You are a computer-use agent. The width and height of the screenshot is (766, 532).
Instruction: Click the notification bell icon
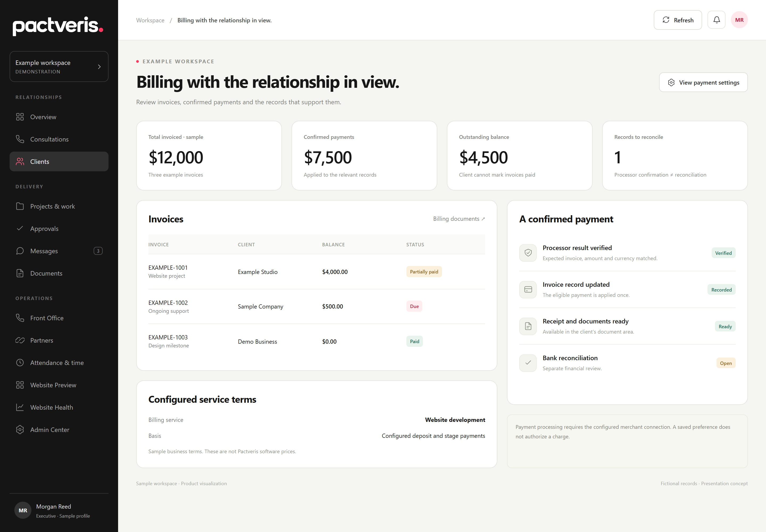pos(716,20)
